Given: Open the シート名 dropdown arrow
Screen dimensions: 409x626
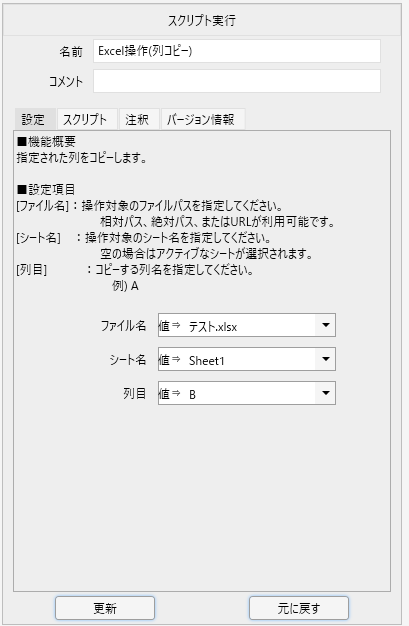Looking at the screenshot, I should (326, 359).
